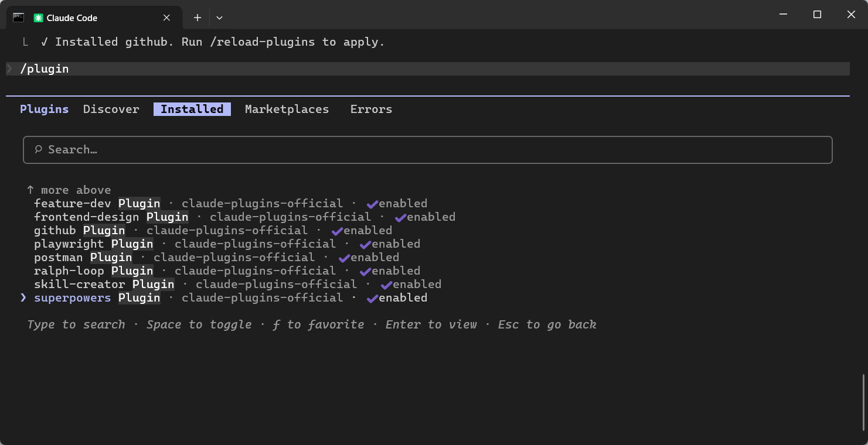The image size is (868, 445).
Task: Minimize the terminal window
Action: click(783, 14)
